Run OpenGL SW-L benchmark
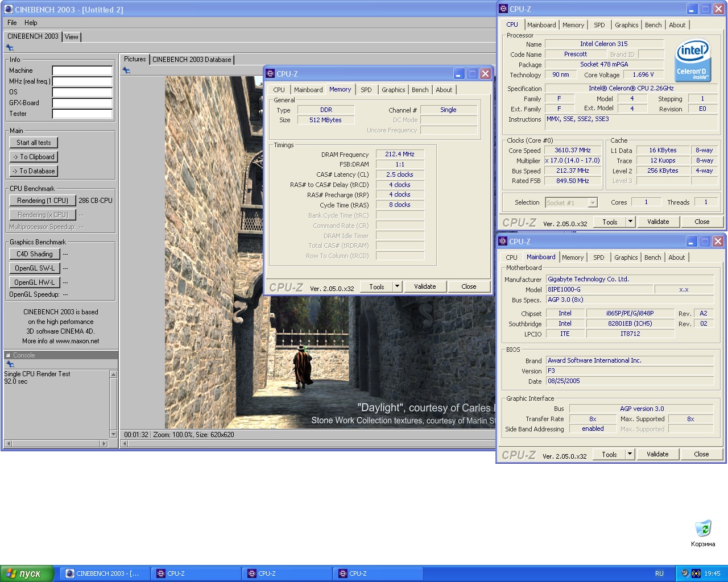Viewport: 728px width, 582px height. pyautogui.click(x=35, y=268)
